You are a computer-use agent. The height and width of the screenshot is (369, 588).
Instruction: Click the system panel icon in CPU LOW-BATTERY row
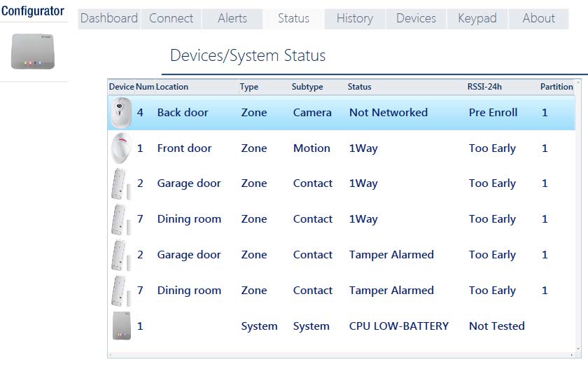(122, 326)
